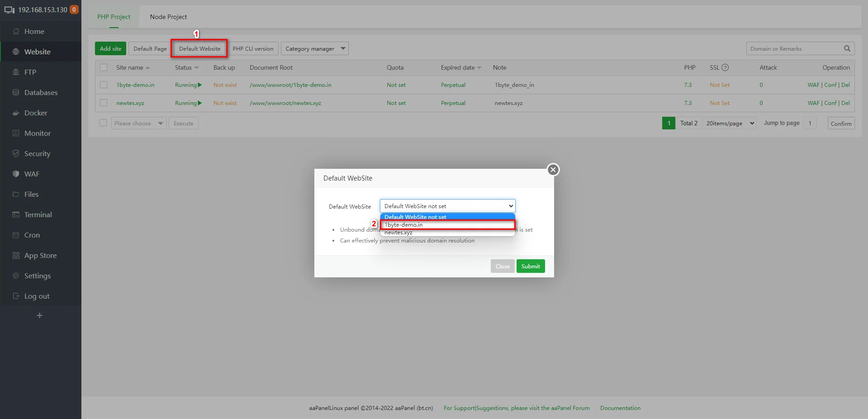The height and width of the screenshot is (419, 868).
Task: Select the Security section
Action: click(x=37, y=153)
